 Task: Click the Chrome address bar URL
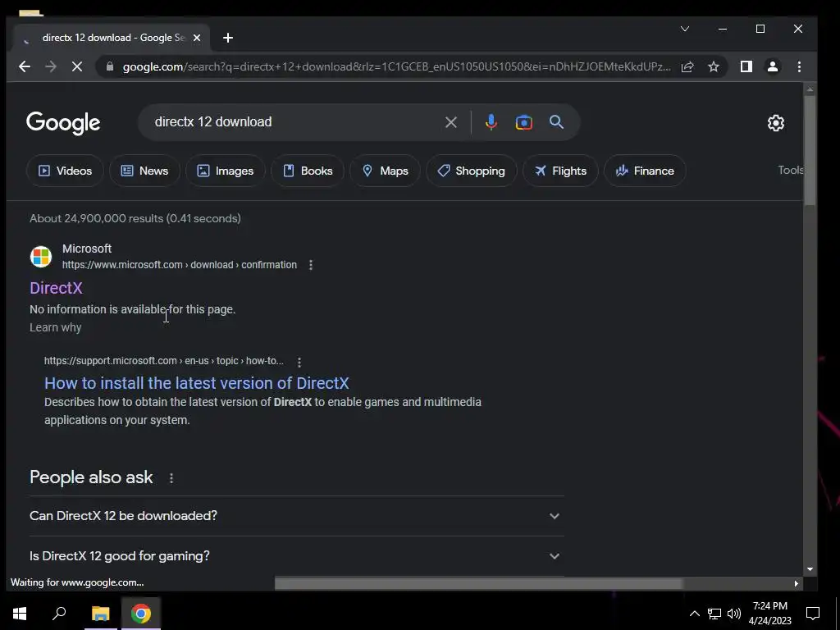click(396, 67)
